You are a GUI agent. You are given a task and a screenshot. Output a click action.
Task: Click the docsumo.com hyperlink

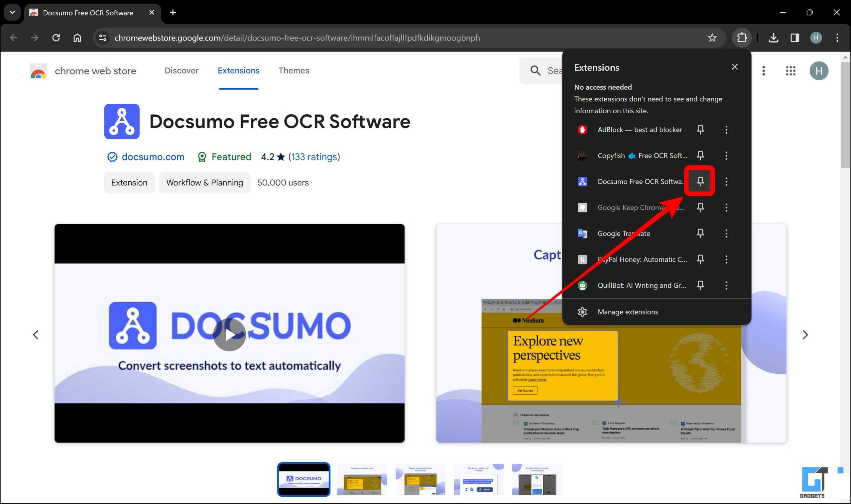tap(152, 156)
